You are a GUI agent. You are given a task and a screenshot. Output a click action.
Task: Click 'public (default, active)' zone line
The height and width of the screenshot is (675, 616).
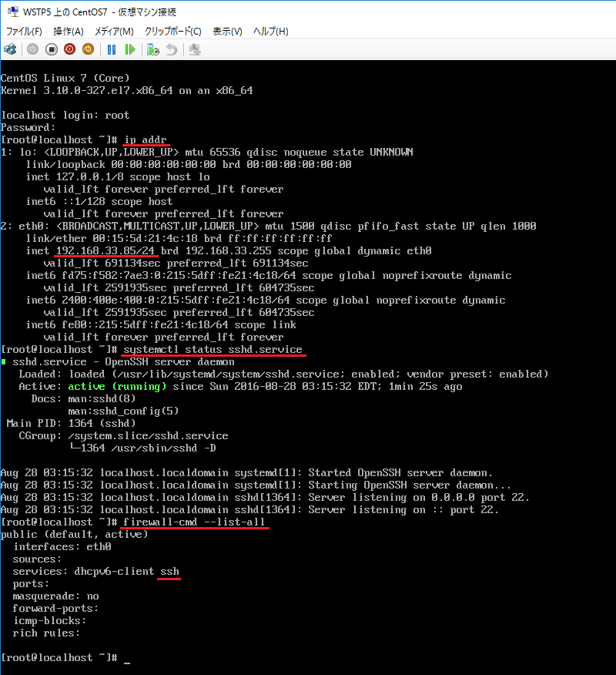(x=75, y=534)
